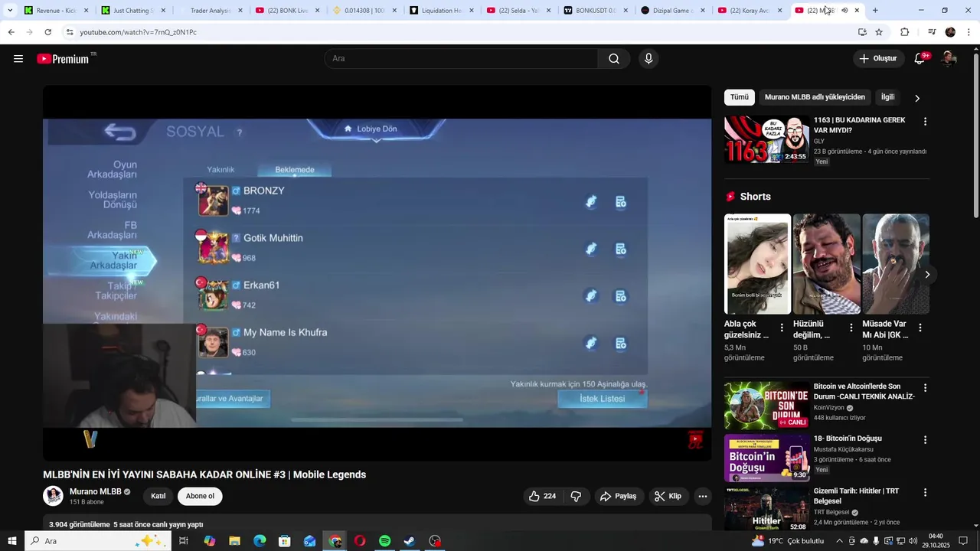Open options for '18- Bitcoin'in Doğuşu' video
Screen dimensions: 980x551
925,440
